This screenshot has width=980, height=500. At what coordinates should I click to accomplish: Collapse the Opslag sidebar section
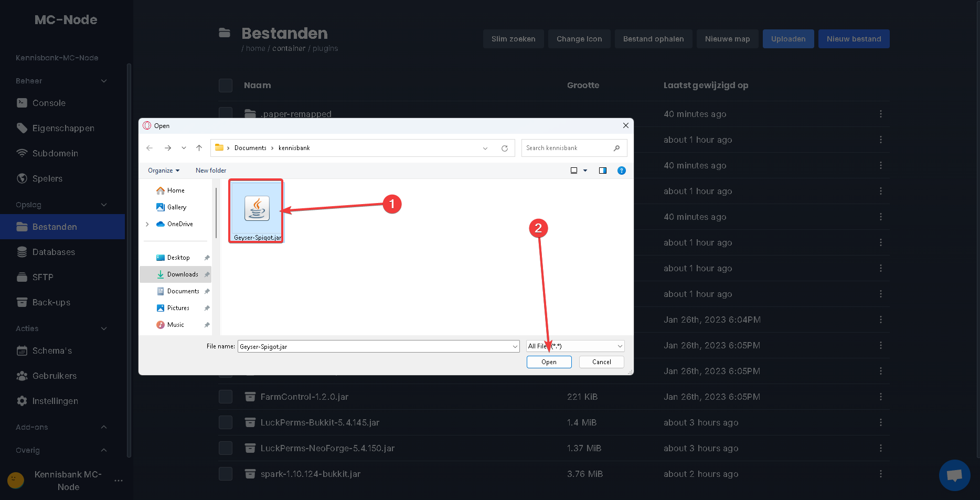[104, 205]
